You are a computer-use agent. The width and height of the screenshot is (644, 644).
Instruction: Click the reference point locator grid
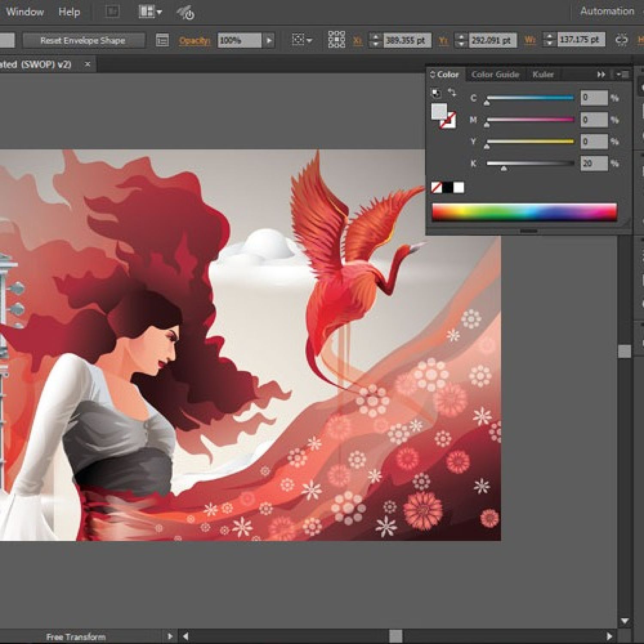coord(337,40)
